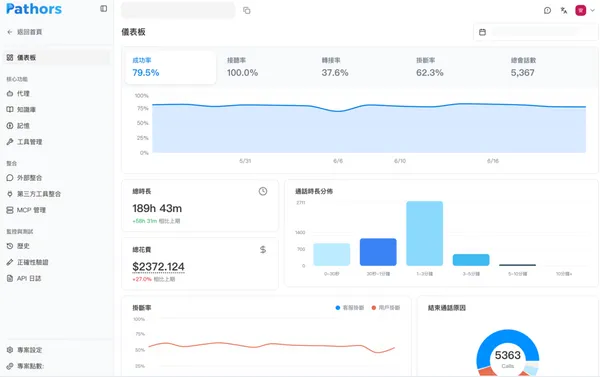Click the 3-5分鐘 bar
600x377 pixels.
pos(471,260)
